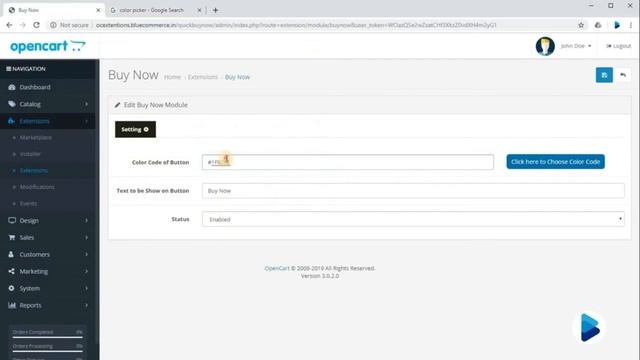Viewport: 640px width, 360px height.
Task: Expand the Sales menu chevron
Action: [x=87, y=238]
